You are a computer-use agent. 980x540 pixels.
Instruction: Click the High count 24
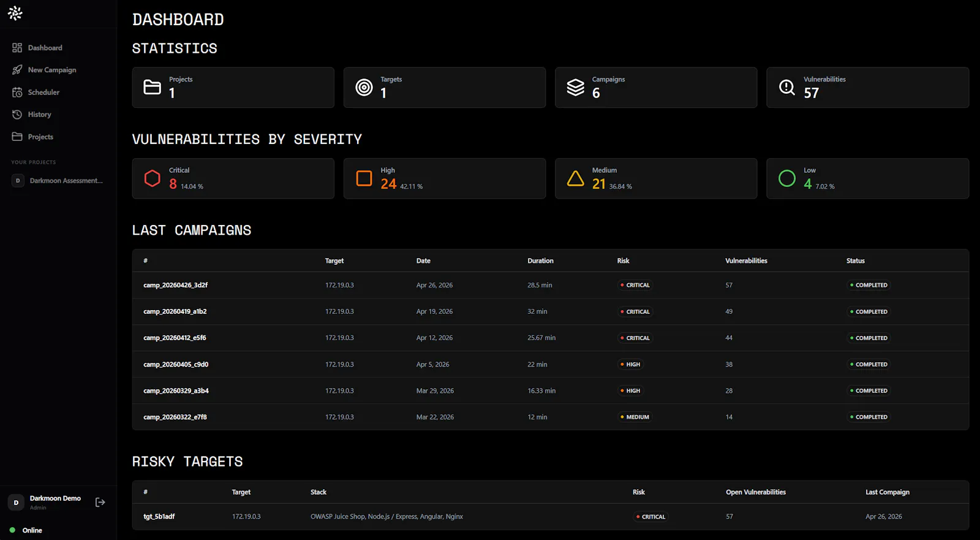pyautogui.click(x=388, y=184)
